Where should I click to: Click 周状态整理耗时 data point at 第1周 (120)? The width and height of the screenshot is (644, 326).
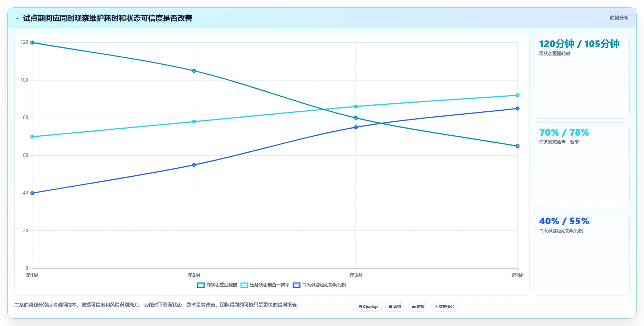[32, 43]
